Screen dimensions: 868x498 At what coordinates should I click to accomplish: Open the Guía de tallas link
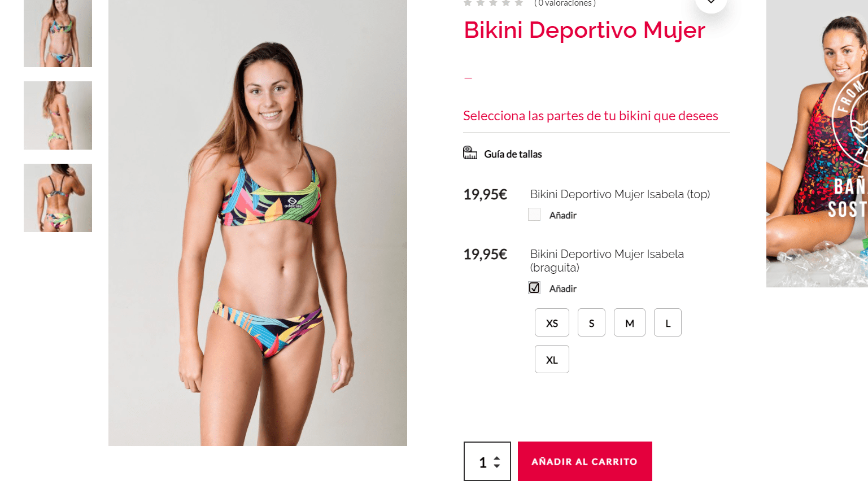[513, 154]
